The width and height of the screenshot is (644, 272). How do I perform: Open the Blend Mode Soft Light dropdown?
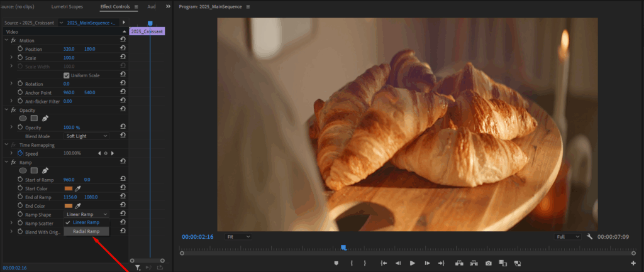pyautogui.click(x=87, y=136)
